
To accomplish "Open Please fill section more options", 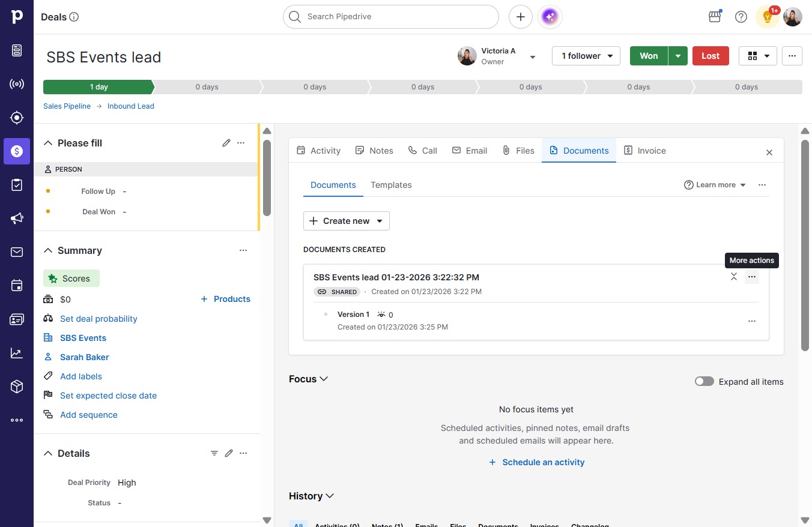I will [241, 143].
